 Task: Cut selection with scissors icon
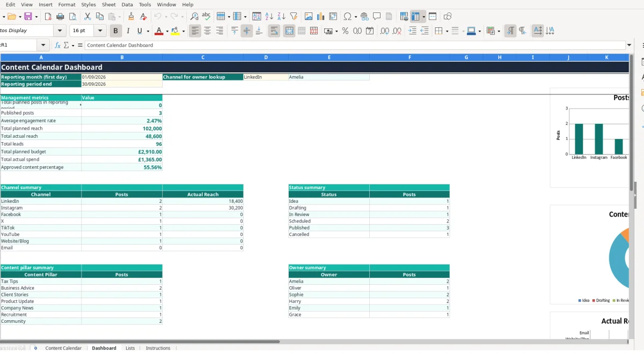87,17
